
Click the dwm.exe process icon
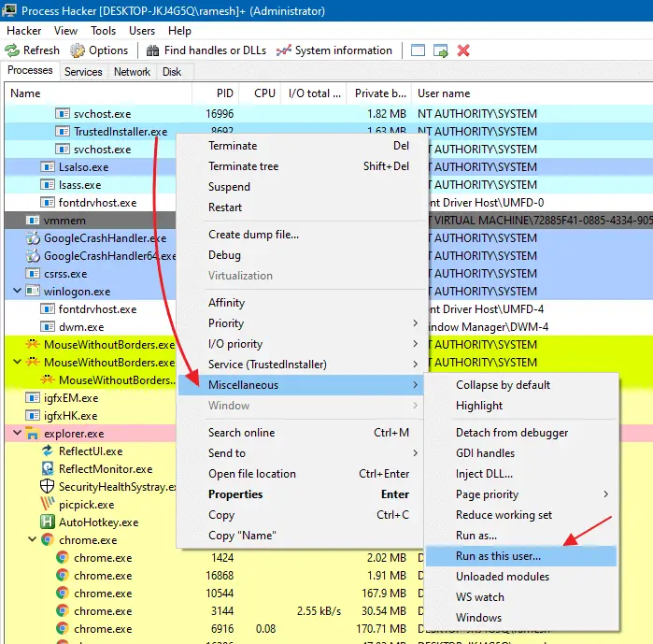[48, 327]
